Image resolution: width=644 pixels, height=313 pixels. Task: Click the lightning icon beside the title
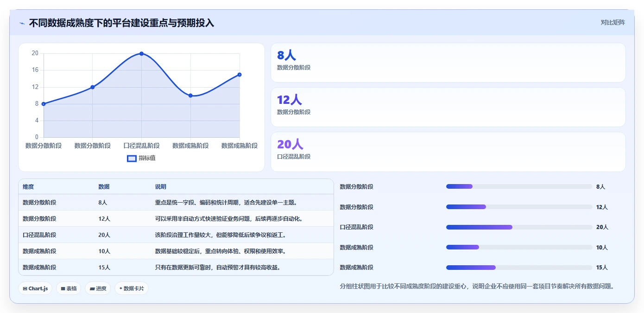click(22, 23)
